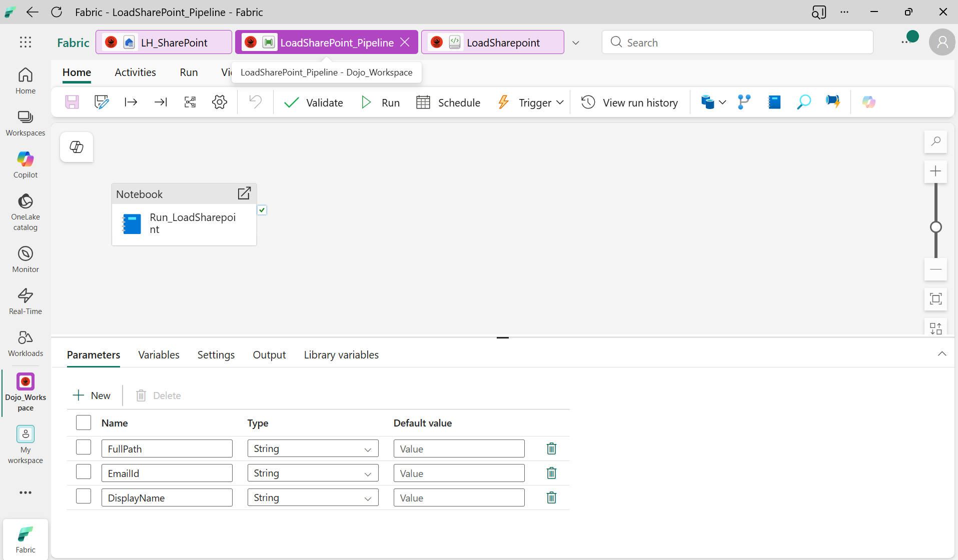Open the Activities ribbon tab
This screenshot has height=560, width=958.
[x=135, y=72]
